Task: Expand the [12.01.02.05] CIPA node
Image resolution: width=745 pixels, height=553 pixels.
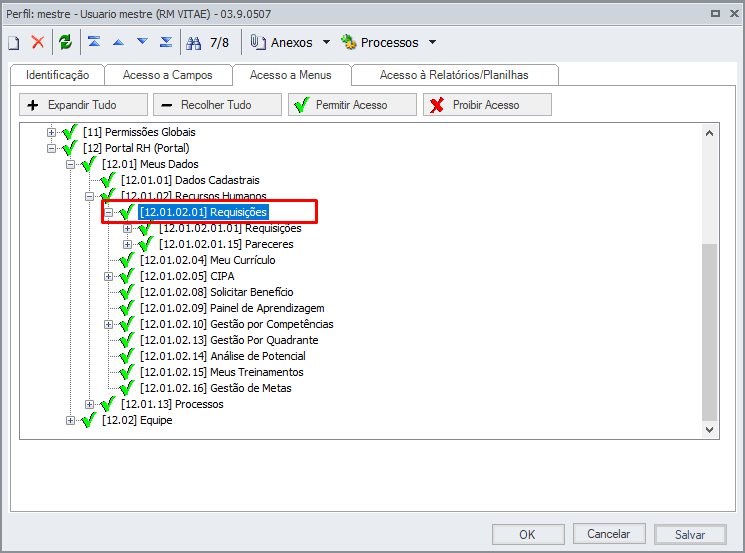Action: [x=108, y=276]
